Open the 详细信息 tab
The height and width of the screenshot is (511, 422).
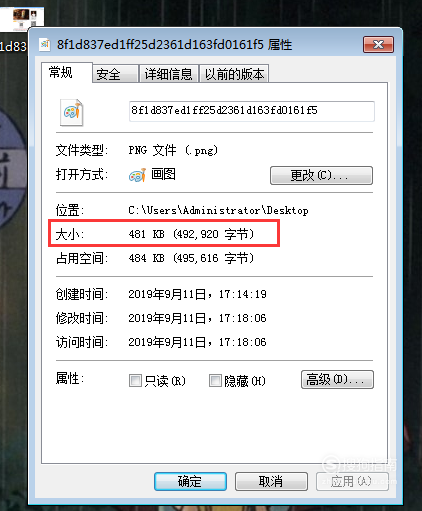[169, 74]
